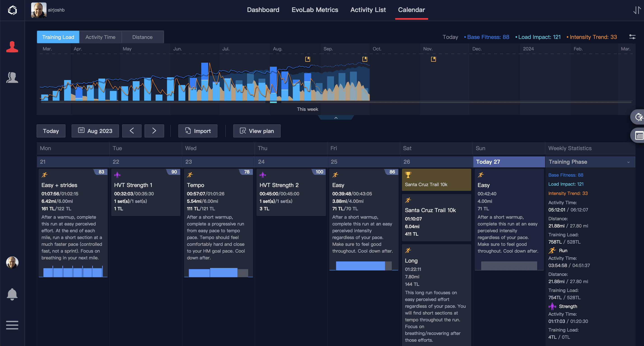Switch chart to Activity Time
This screenshot has width=644, height=346.
coord(100,37)
